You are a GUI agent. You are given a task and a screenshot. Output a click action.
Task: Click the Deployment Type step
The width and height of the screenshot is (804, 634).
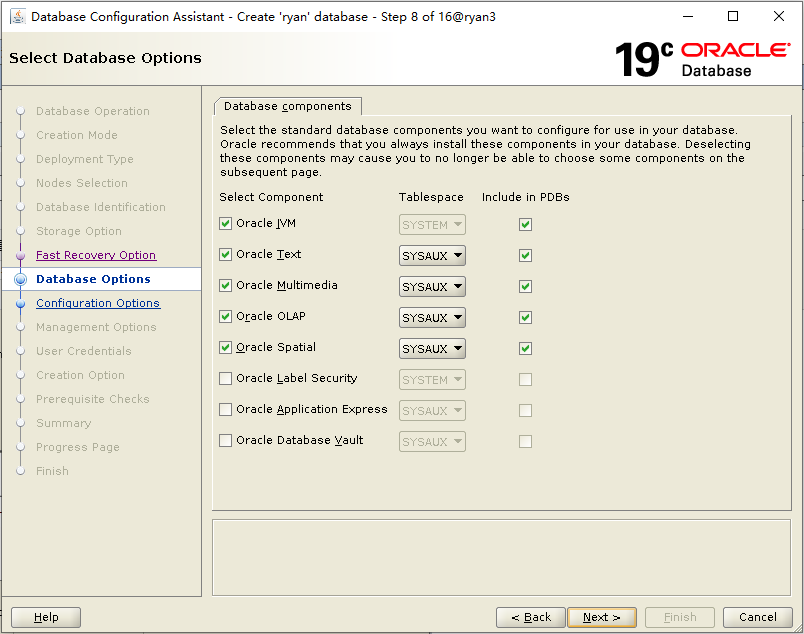tap(85, 159)
